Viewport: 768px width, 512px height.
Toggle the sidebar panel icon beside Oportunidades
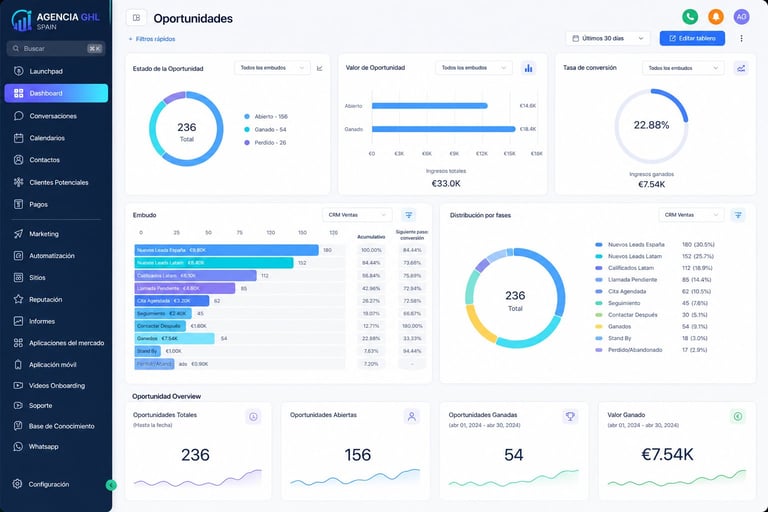(136, 18)
